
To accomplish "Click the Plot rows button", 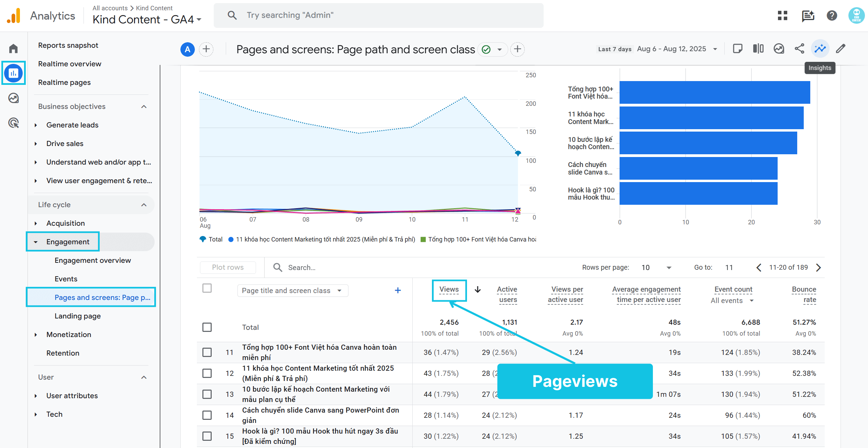I will point(227,267).
